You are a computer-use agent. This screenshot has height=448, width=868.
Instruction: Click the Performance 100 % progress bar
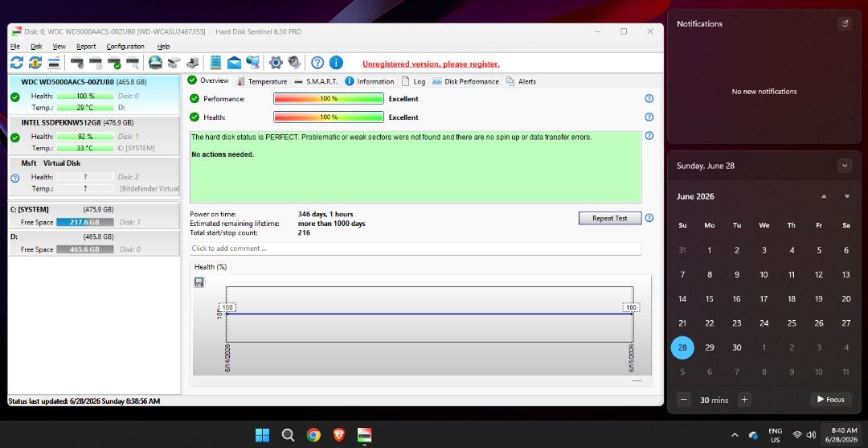point(328,99)
